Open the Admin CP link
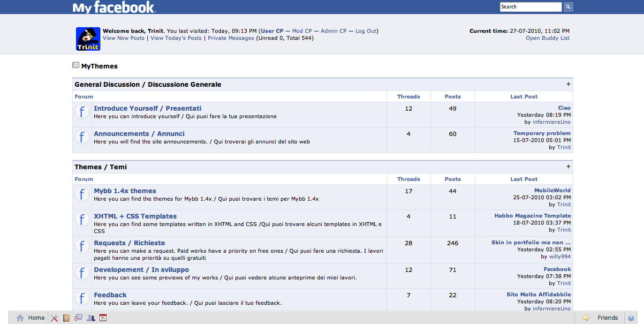644x324 pixels. (x=333, y=31)
